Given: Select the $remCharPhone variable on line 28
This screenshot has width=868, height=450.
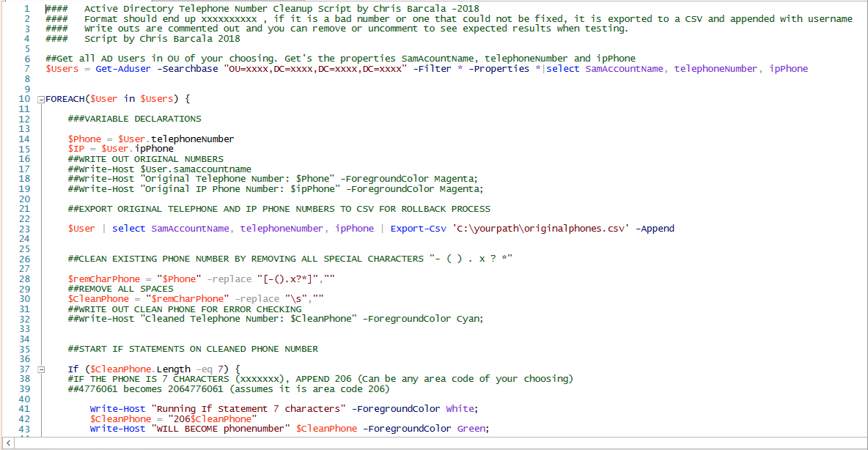Looking at the screenshot, I should point(100,279).
